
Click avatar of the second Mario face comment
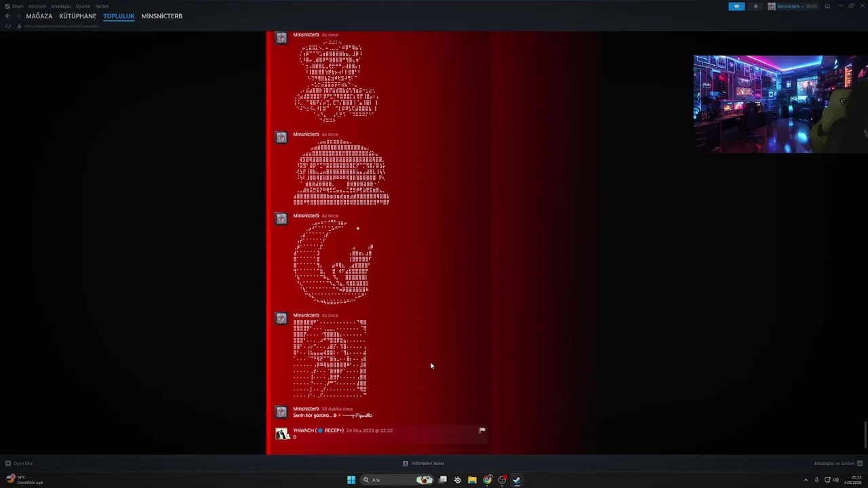(281, 138)
